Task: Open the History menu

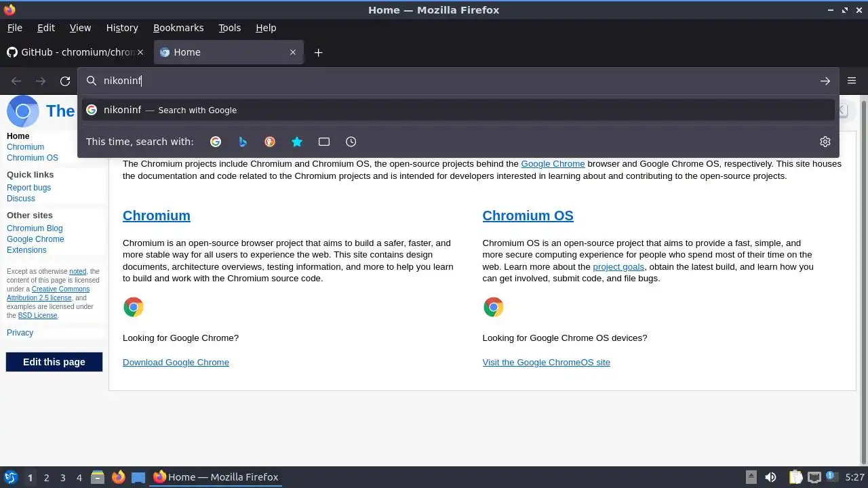Action: [122, 28]
